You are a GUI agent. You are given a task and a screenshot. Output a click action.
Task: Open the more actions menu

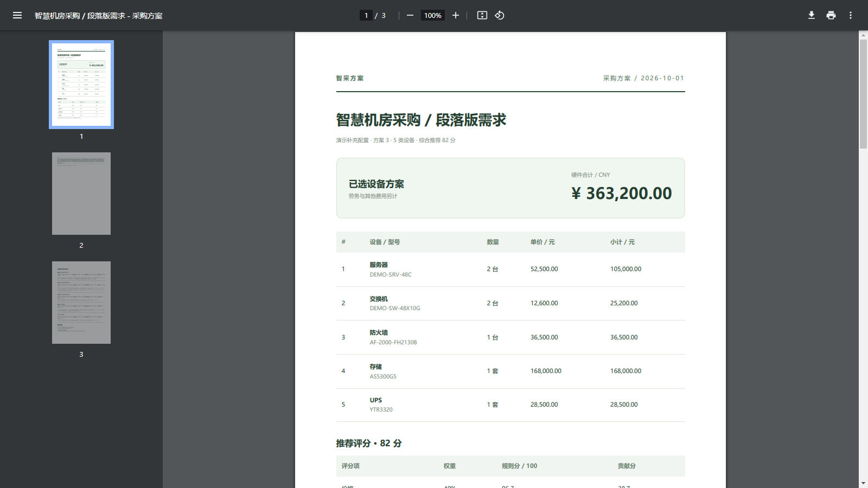(x=851, y=15)
